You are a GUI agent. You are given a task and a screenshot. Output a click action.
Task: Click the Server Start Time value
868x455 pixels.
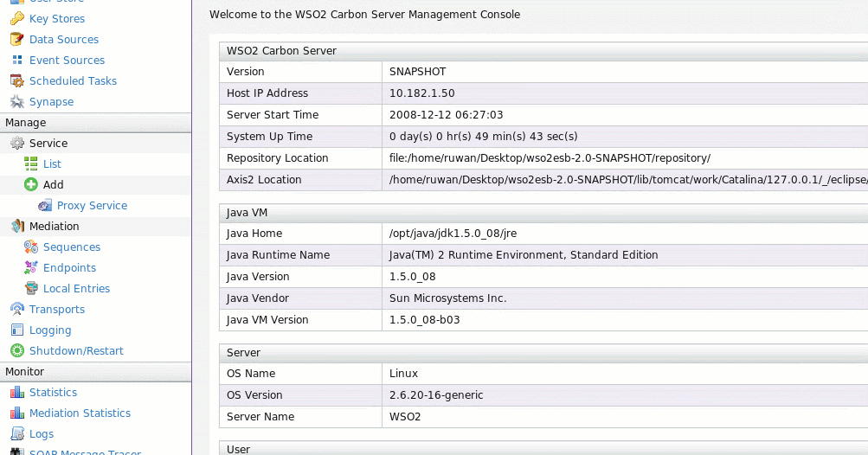pos(447,114)
